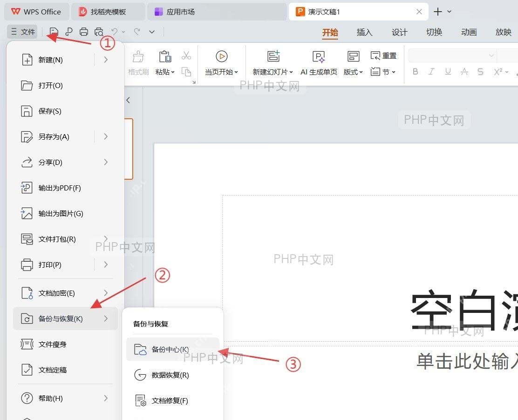Click the save icon in quick toolbar
The width and height of the screenshot is (518, 420).
pyautogui.click(x=54, y=32)
